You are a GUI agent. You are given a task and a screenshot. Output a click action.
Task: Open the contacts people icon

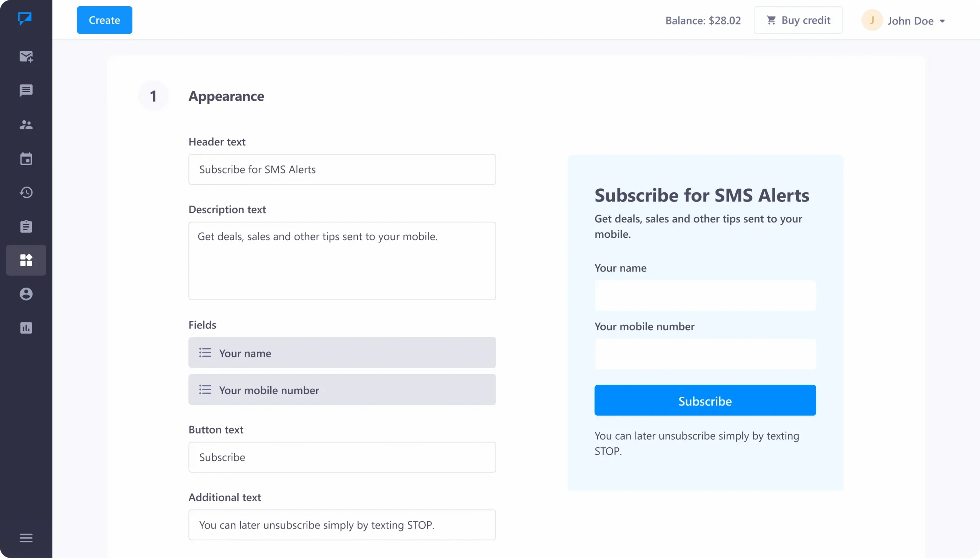coord(26,124)
